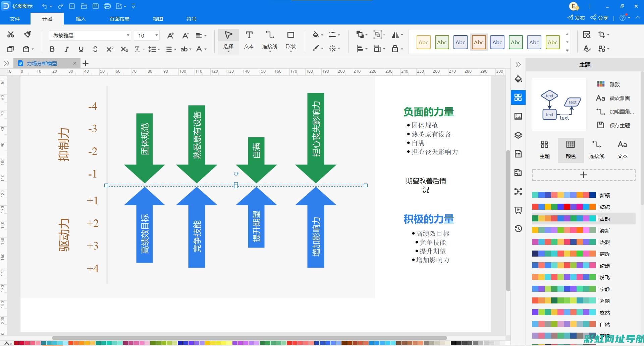Click the Print icon in title bar
Viewport: 644px width, 346px height.
(x=107, y=6)
